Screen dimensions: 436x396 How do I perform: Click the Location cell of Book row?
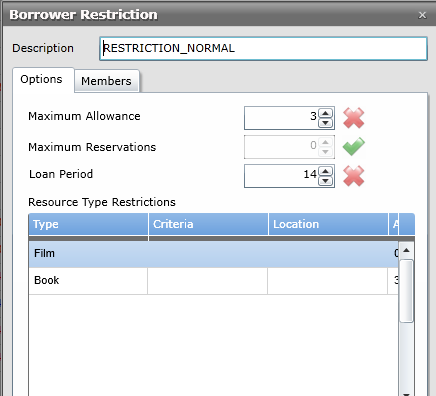327,281
